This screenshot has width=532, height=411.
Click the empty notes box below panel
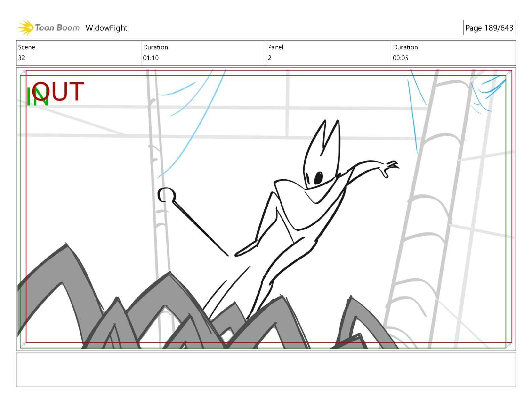(266, 370)
